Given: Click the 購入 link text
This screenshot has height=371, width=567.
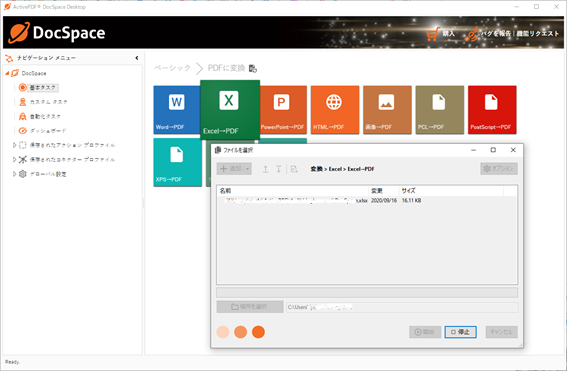Looking at the screenshot, I should click(x=448, y=34).
